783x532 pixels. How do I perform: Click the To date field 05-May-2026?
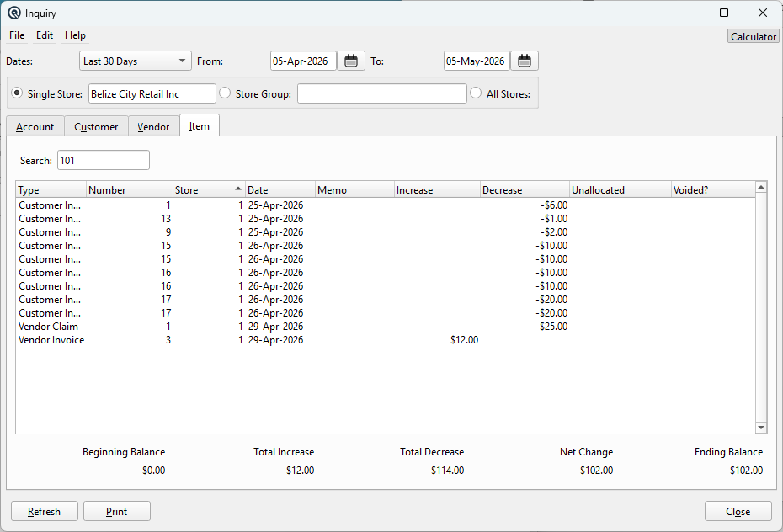click(477, 61)
